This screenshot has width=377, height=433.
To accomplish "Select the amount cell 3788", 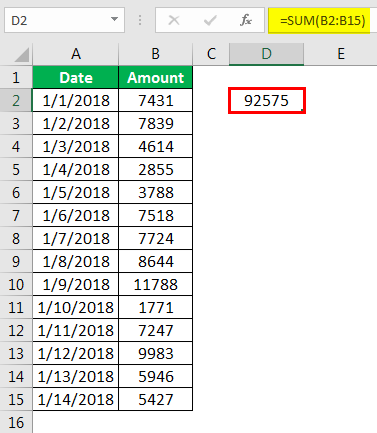I will tap(156, 192).
